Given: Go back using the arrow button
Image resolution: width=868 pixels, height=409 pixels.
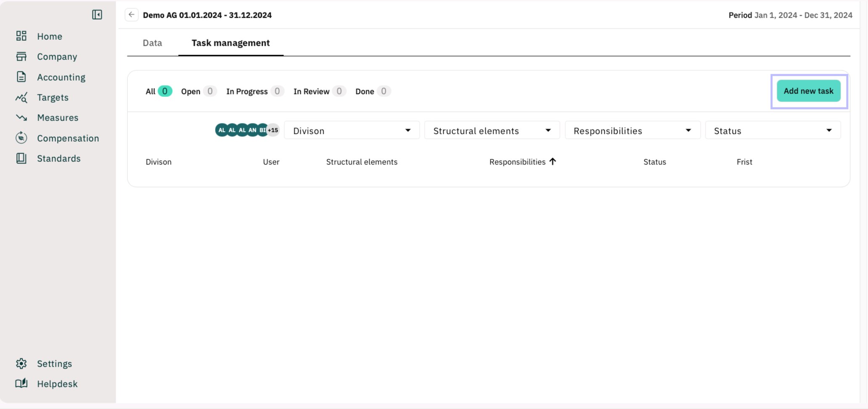Looking at the screenshot, I should pos(132,15).
